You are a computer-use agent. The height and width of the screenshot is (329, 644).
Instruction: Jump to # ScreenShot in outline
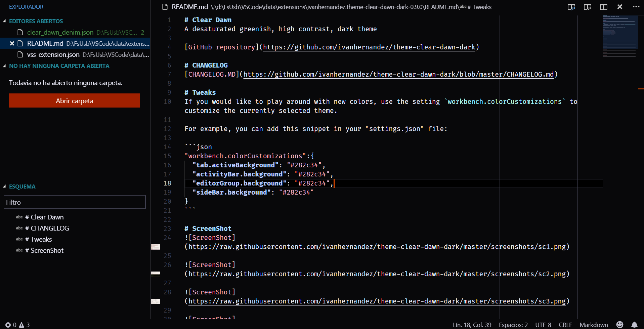tap(44, 250)
